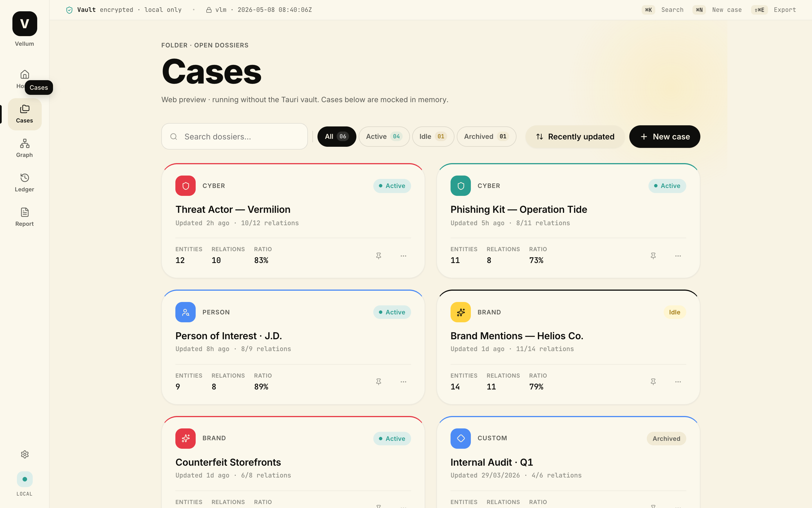Click the Vellum V logo
Viewport: 812px width, 508px height.
coord(25,23)
